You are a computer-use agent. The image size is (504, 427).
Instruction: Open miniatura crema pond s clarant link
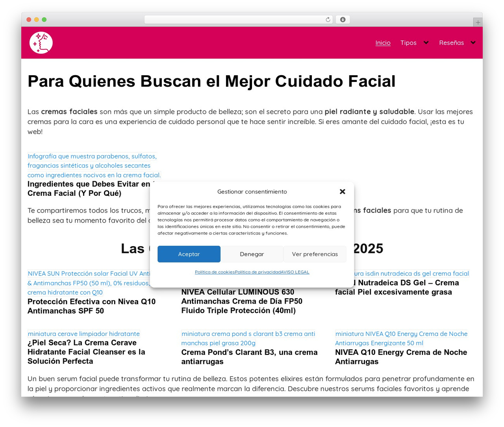(x=248, y=338)
